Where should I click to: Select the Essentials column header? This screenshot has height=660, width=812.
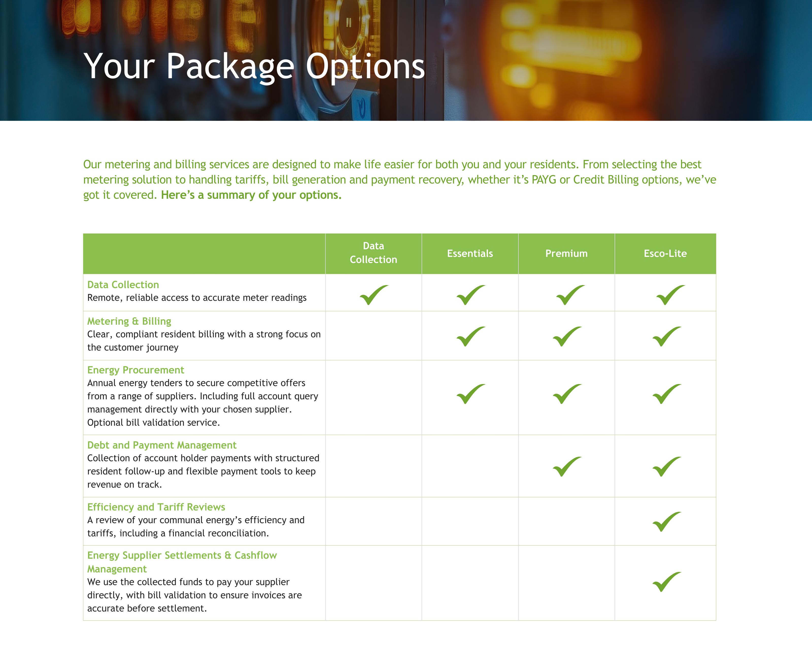click(x=470, y=254)
